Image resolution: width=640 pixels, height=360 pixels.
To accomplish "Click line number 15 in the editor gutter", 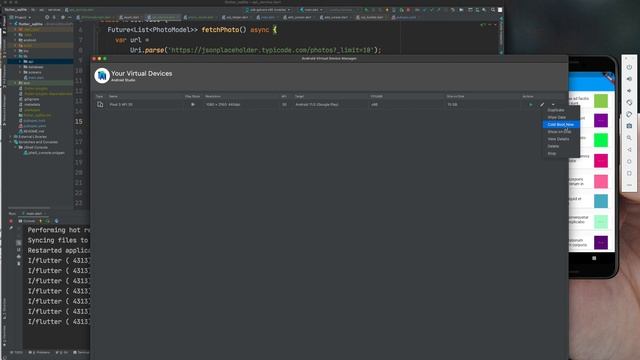I will click(78, 122).
